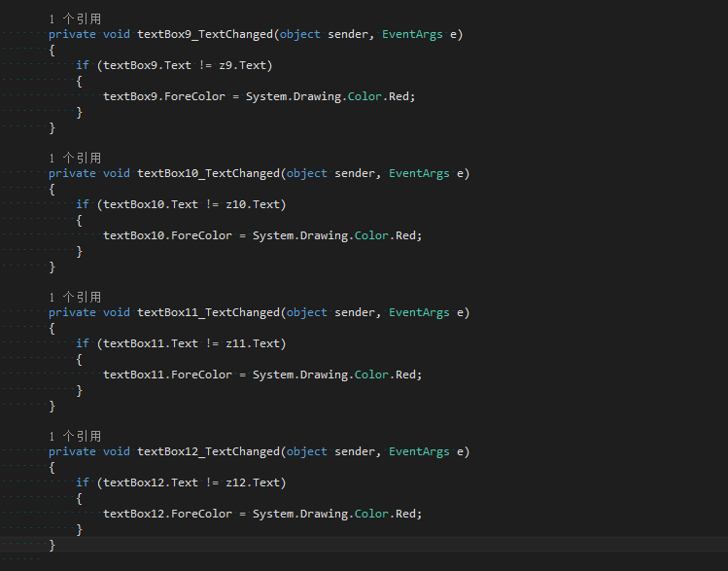The width and height of the screenshot is (728, 571).
Task: Click the textBox12.ForeColor assignment line
Action: (262, 514)
